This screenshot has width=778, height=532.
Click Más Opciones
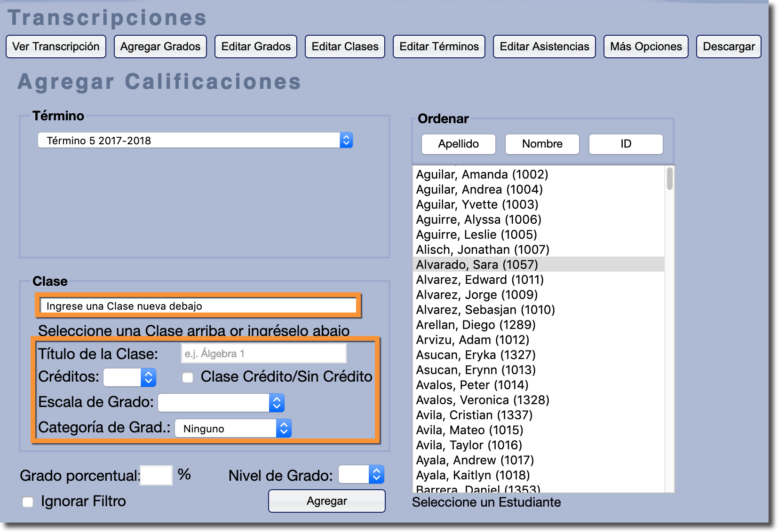click(646, 47)
